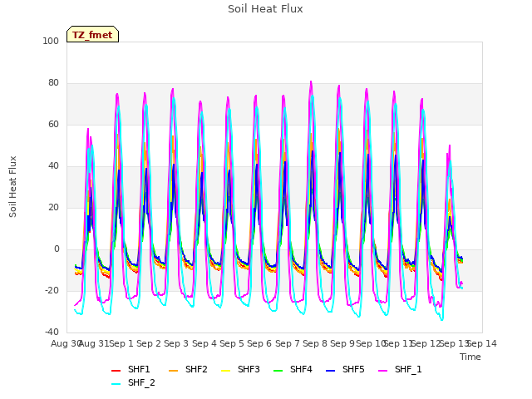Screen dimensions: 532x399
Task: Click the Sep 8 x-axis date label
Action: tap(315, 343)
